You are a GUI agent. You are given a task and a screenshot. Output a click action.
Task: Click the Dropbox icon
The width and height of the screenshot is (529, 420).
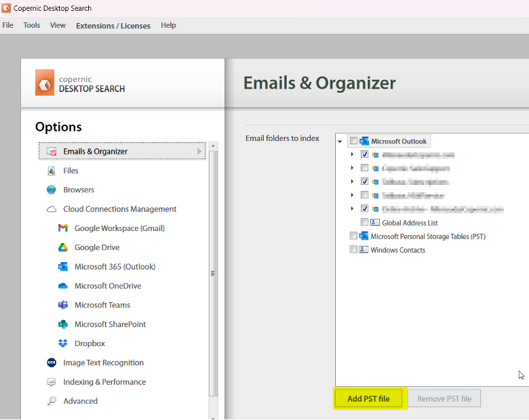[63, 343]
